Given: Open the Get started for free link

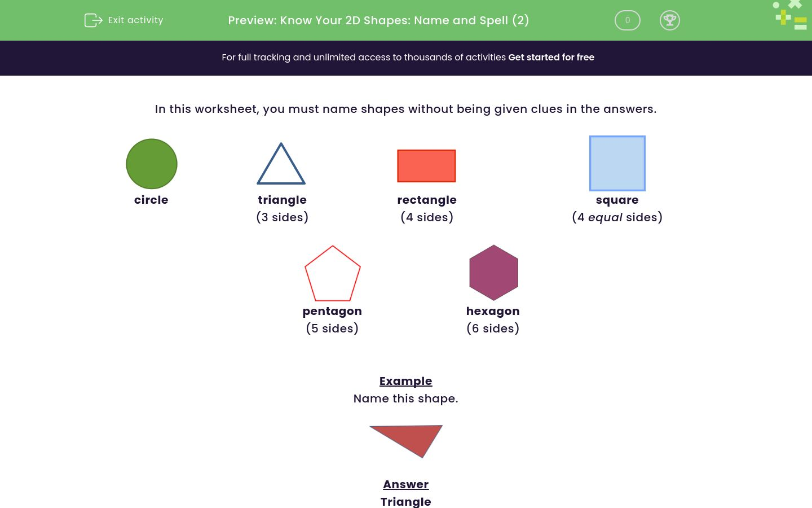Looking at the screenshot, I should (x=551, y=57).
